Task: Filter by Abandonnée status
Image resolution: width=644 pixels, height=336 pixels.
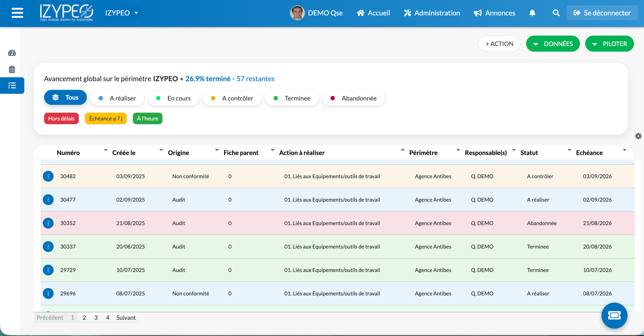Action: 353,98
